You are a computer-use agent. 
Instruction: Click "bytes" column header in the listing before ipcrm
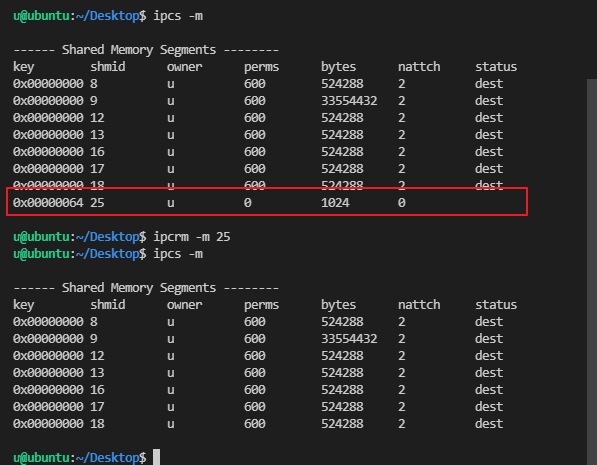338,67
